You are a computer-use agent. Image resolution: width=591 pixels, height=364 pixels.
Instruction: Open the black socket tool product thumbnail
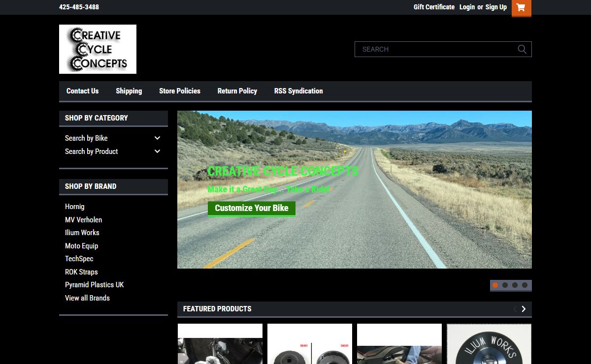310,344
